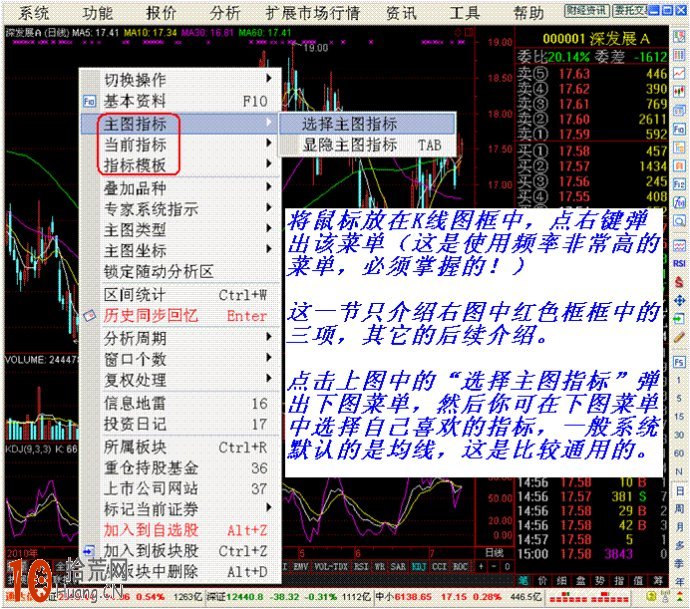Switch to the KDJ indicator tab

point(418,566)
